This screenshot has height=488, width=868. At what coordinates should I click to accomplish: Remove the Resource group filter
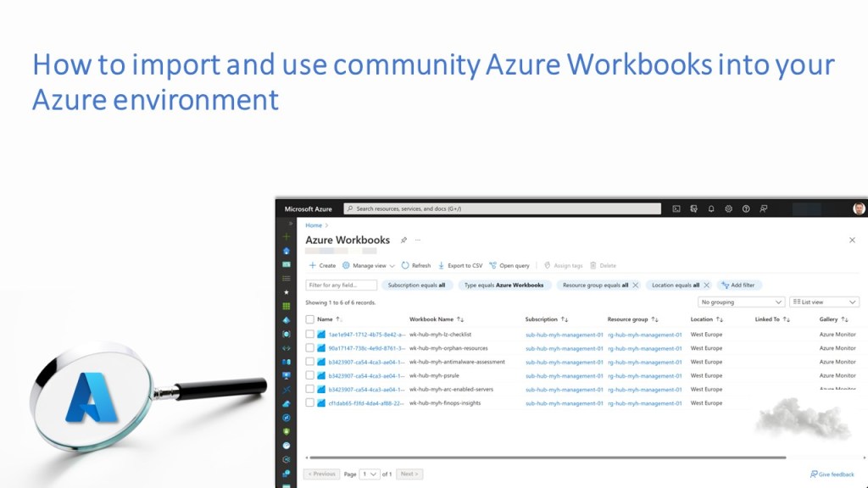[636, 286]
